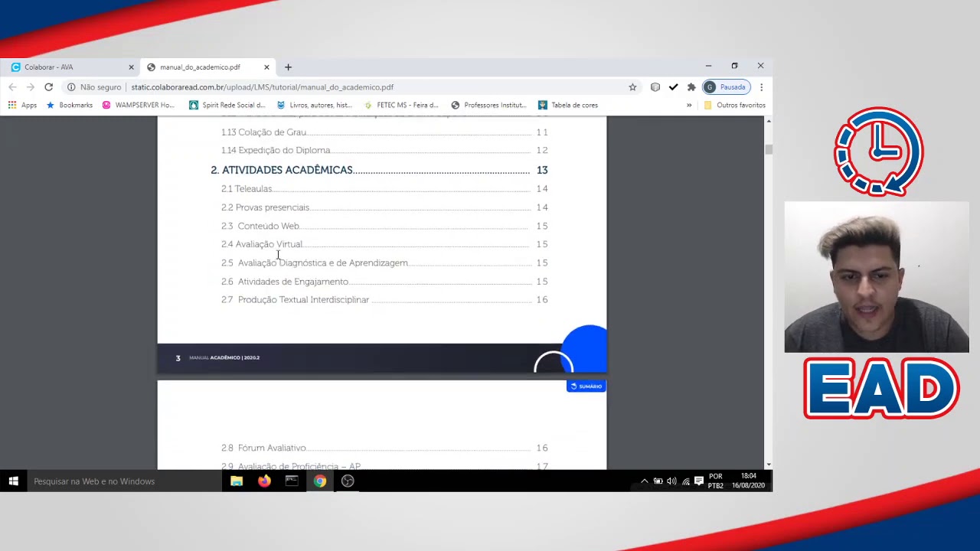
Task: Click the checkmark extension icon
Action: pyautogui.click(x=673, y=87)
